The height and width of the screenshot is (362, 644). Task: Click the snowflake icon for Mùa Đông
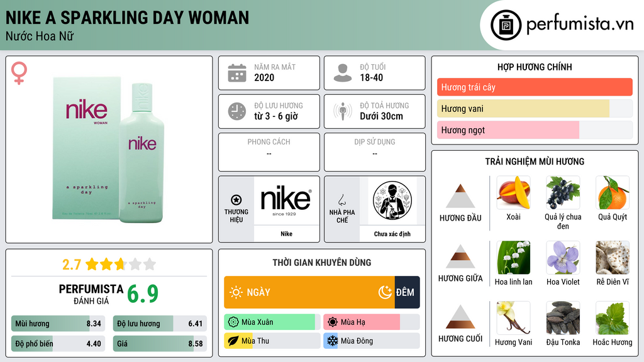pos(333,341)
